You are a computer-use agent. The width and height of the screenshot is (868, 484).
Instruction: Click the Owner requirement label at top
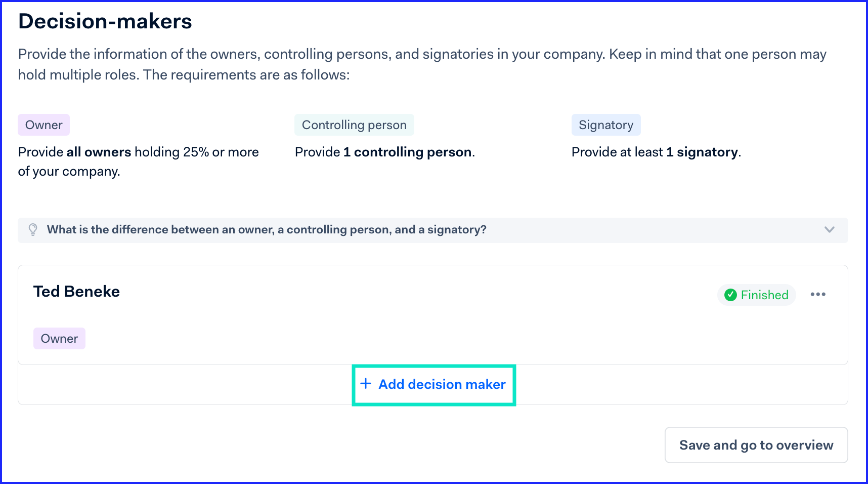(x=44, y=125)
